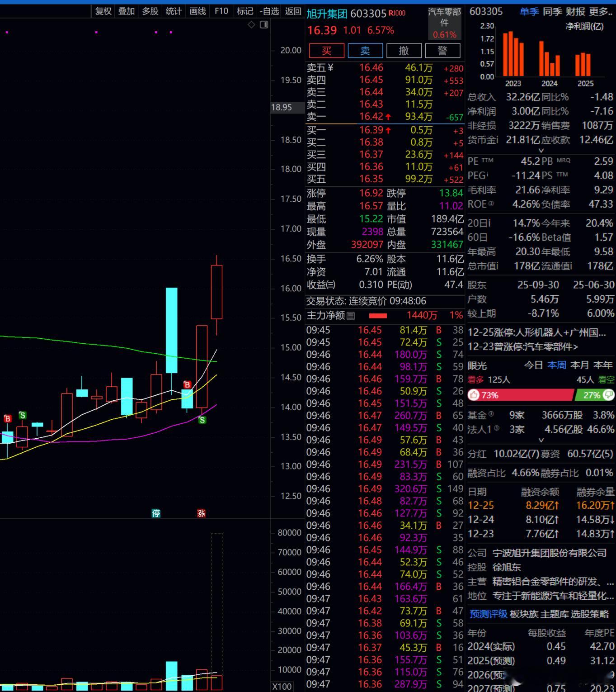Image resolution: width=616 pixels, height=692 pixels.
Task: Toggle the side panel layout icon
Action: (264, 24)
